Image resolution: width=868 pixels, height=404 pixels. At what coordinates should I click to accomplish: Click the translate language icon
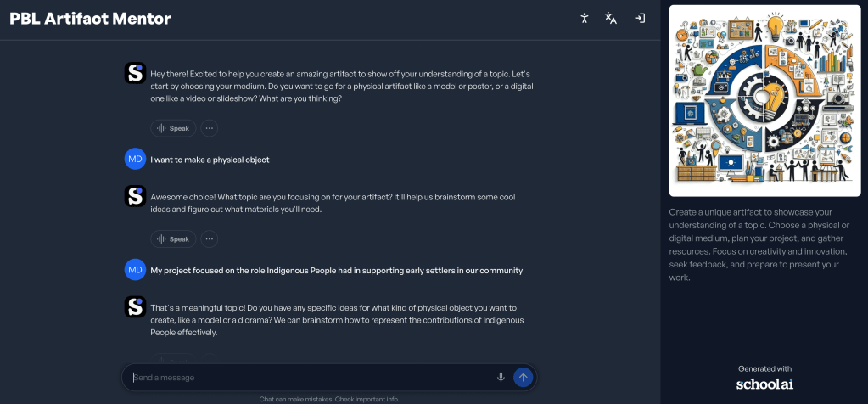[611, 19]
